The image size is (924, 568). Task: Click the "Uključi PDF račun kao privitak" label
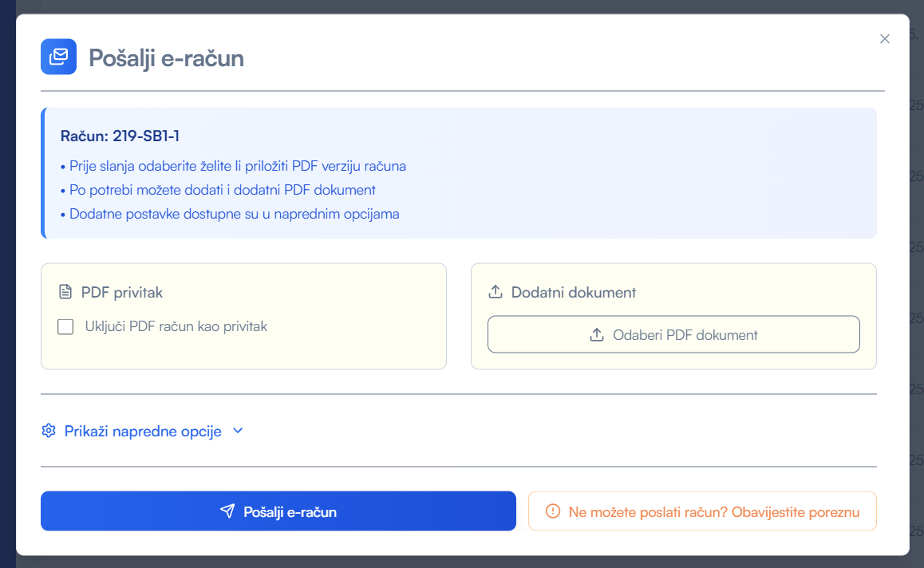(176, 326)
